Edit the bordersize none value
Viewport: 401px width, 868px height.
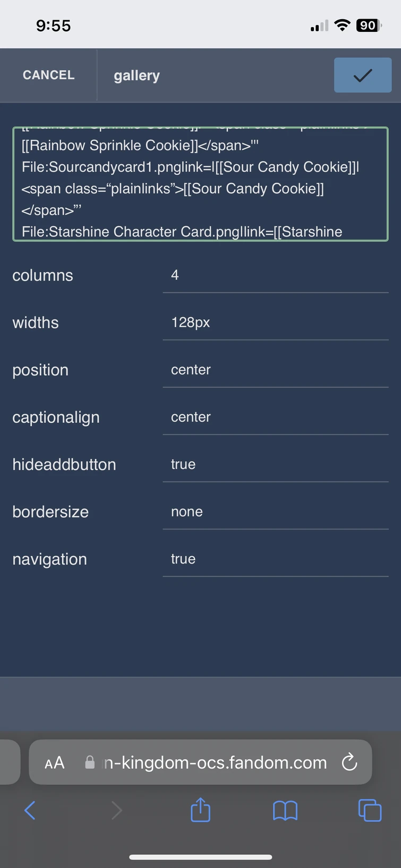pos(276,512)
